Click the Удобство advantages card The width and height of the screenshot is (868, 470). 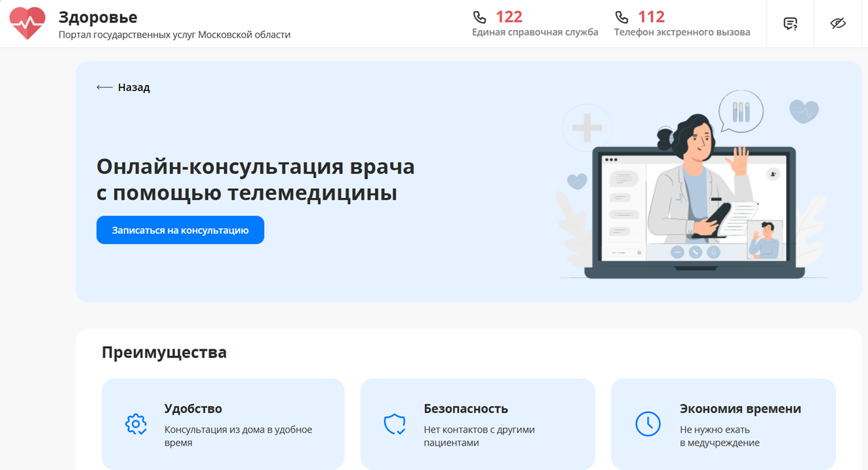223,424
